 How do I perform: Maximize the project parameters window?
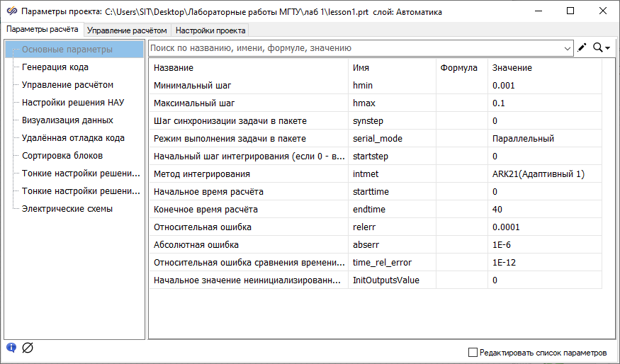570,11
